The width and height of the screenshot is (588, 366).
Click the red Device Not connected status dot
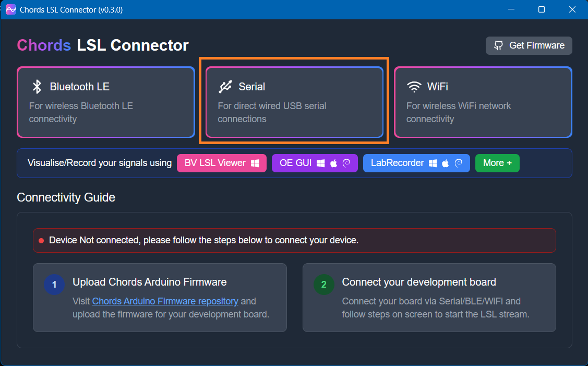pos(41,241)
